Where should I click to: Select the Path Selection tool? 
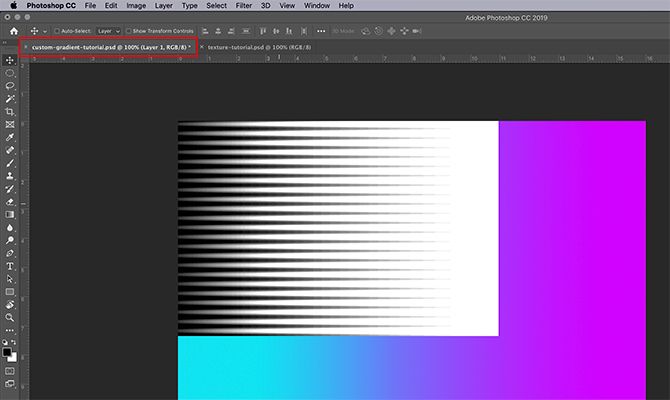pos(10,279)
